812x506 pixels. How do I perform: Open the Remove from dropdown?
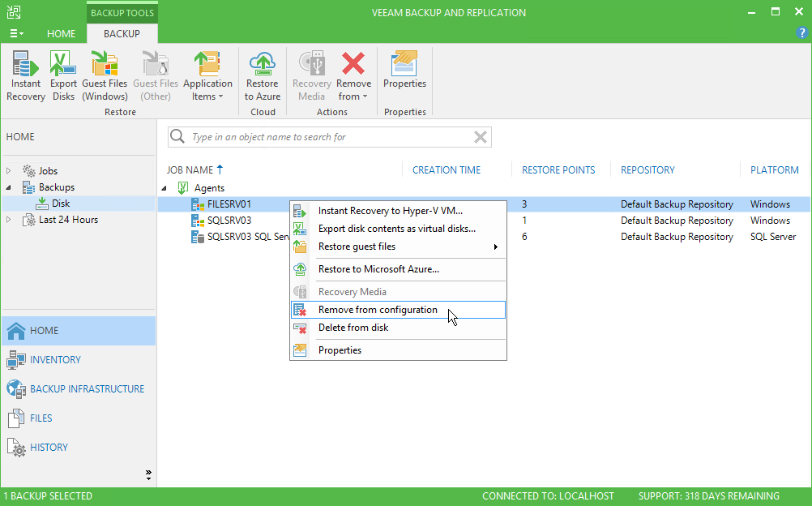point(353,75)
